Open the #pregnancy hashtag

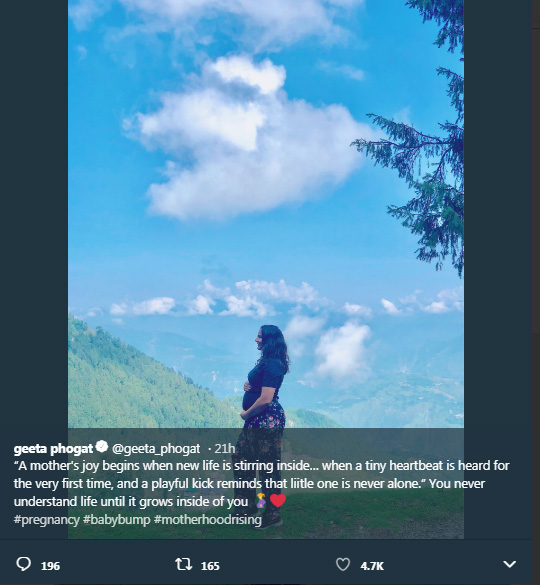[x=46, y=520]
